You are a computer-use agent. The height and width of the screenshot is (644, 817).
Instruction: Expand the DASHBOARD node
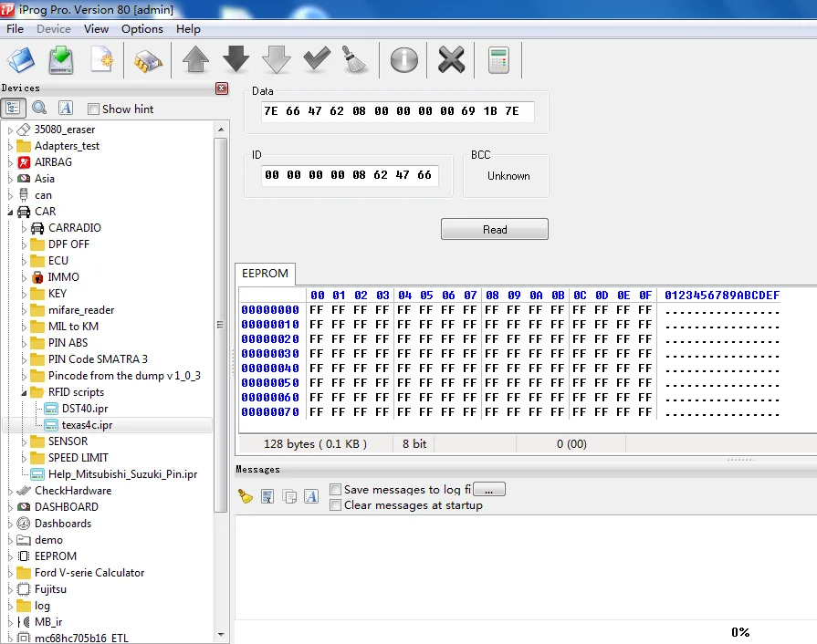click(x=10, y=507)
